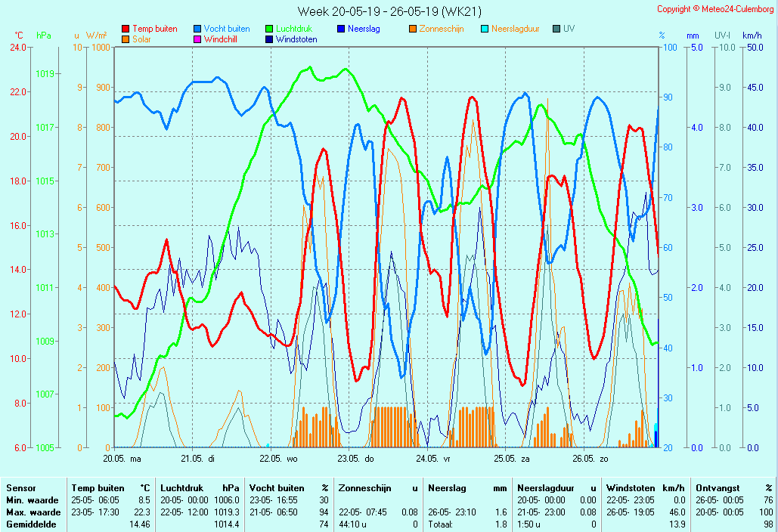778x532 pixels.
Task: Click the Solar legend label
Action: pos(142,39)
